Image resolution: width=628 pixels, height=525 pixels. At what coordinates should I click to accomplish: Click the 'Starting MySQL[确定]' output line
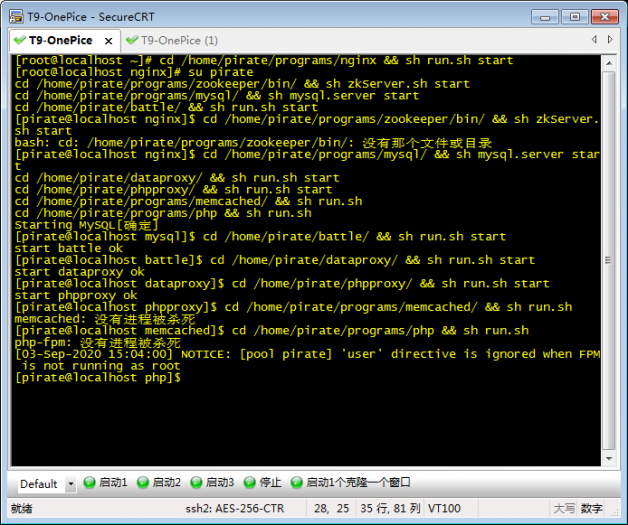[87, 225]
